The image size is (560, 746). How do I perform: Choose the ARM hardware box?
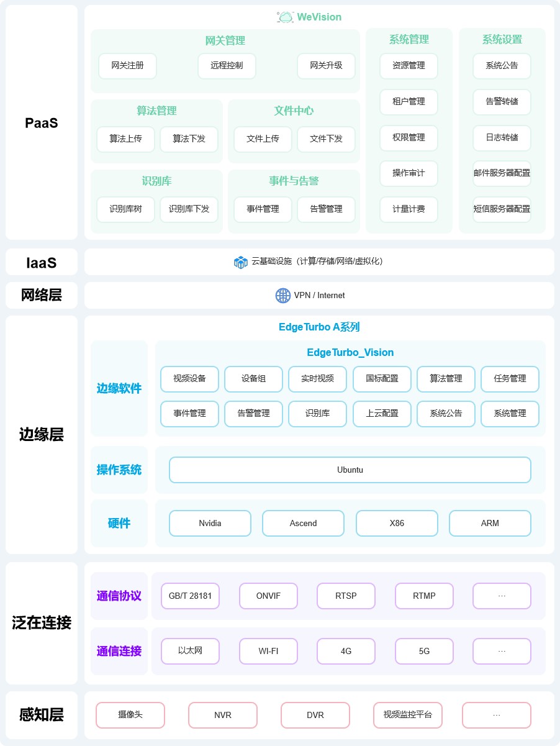click(x=490, y=524)
